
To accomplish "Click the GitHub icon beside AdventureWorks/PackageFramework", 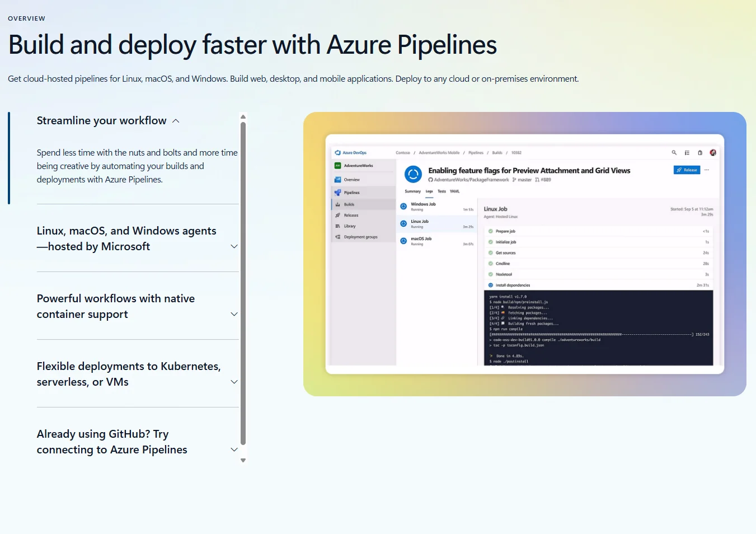I will 431,180.
